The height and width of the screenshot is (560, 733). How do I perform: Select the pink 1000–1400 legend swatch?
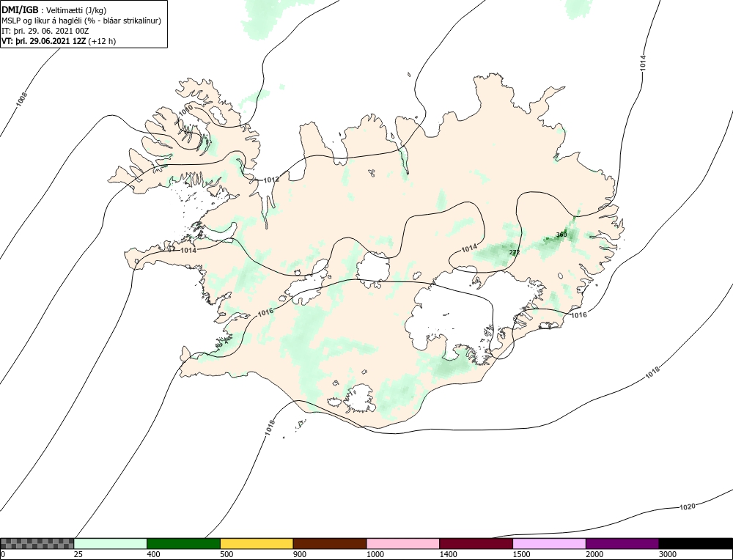click(403, 544)
